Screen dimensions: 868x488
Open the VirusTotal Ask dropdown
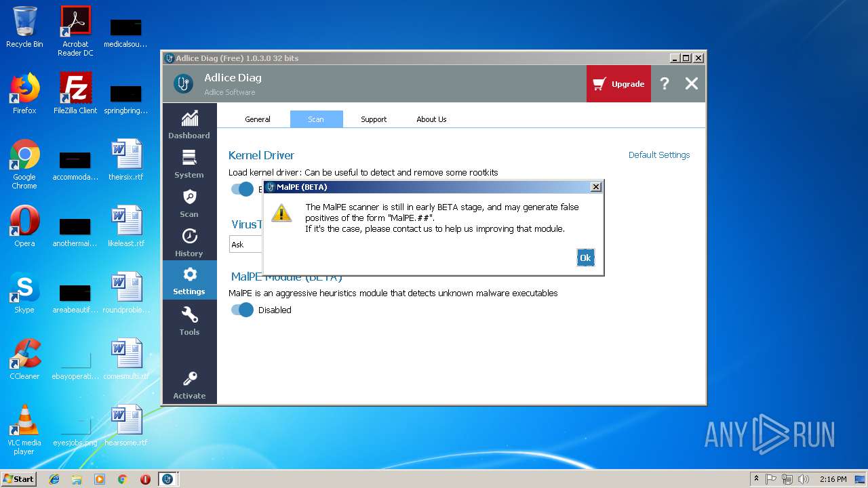[x=246, y=245]
